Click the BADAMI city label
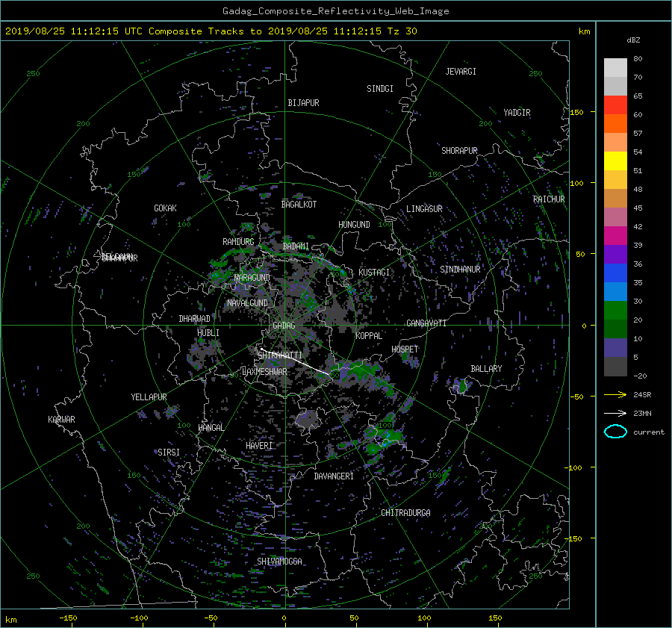Screen dimensions: 672x628 pyautogui.click(x=296, y=246)
